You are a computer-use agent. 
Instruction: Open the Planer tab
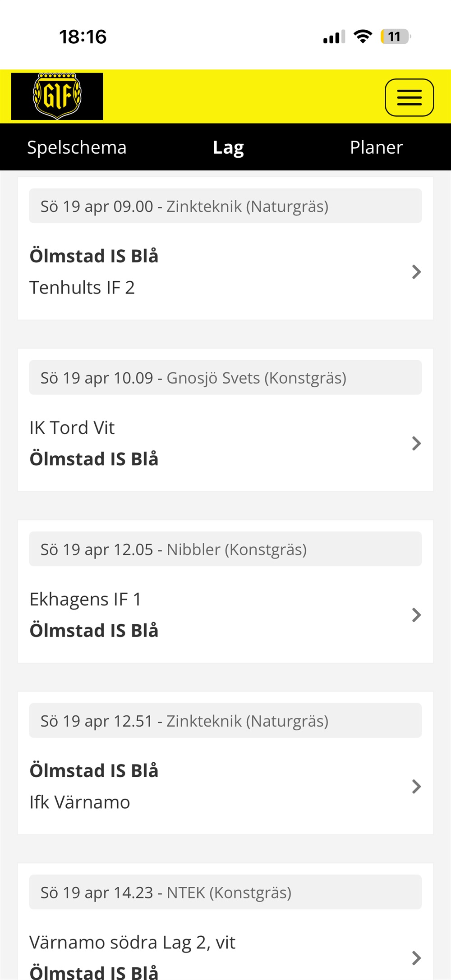(x=376, y=147)
